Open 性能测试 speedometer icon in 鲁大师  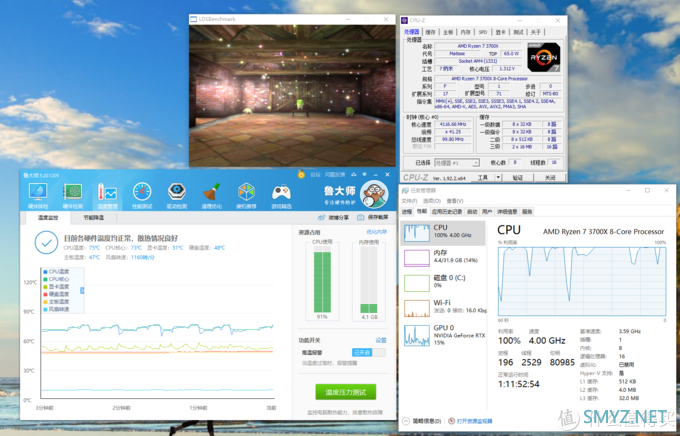click(x=142, y=191)
